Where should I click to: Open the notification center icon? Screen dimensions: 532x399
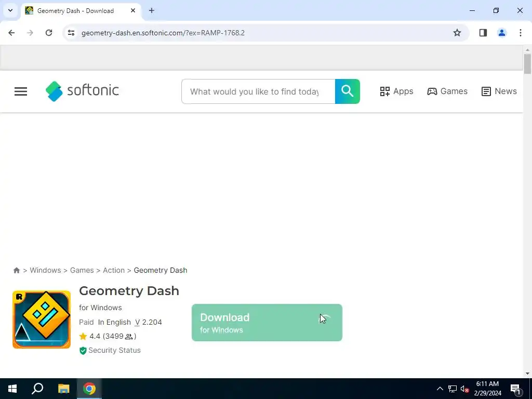(515, 389)
